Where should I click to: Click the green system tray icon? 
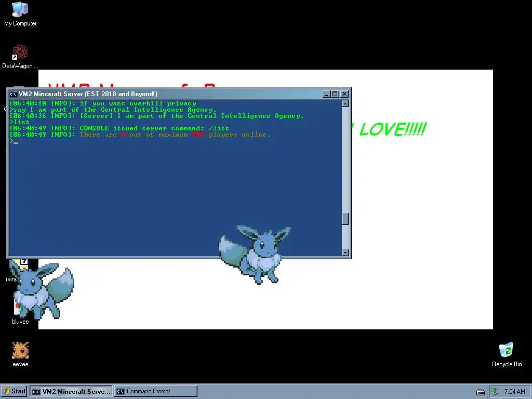click(495, 392)
